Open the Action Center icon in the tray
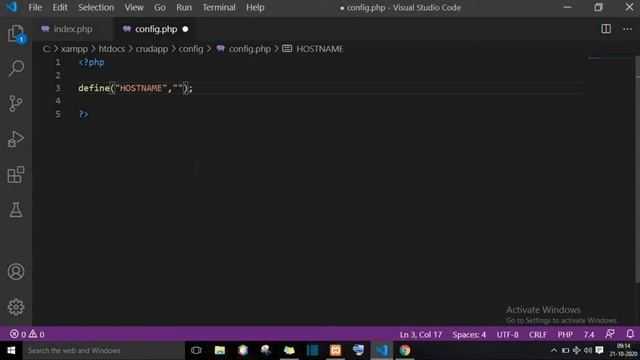This screenshot has width=640, height=360. tap(600, 351)
